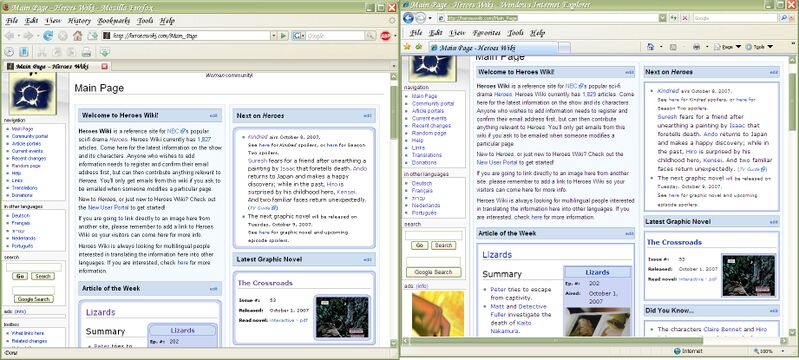Click the search magnifier button in Internet Explorer
The width and height of the screenshot is (799, 360).
point(784,18)
